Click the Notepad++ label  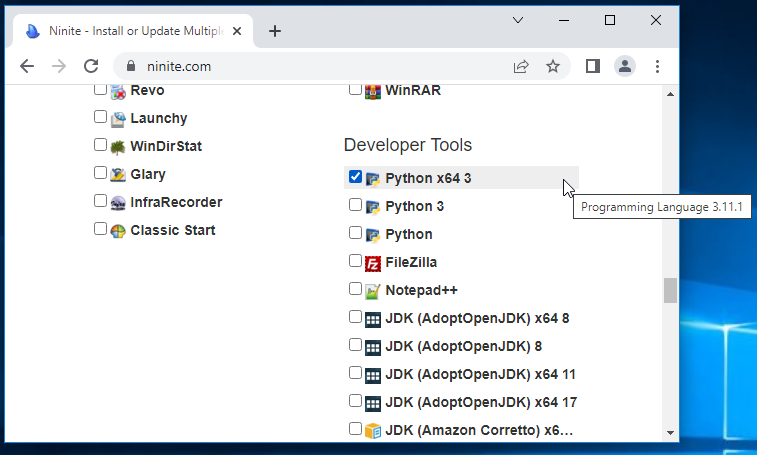(x=421, y=290)
